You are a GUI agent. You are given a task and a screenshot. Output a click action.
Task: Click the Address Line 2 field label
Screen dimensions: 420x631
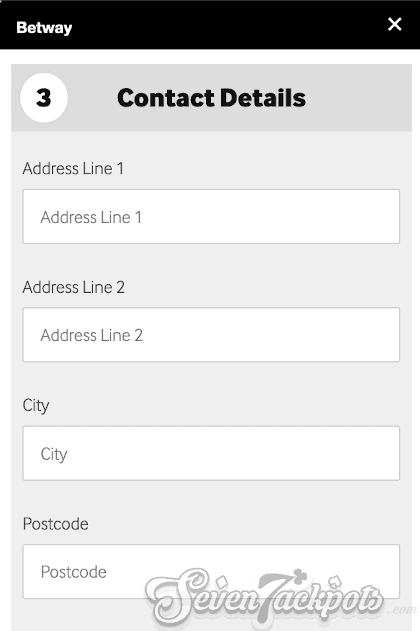coord(74,287)
